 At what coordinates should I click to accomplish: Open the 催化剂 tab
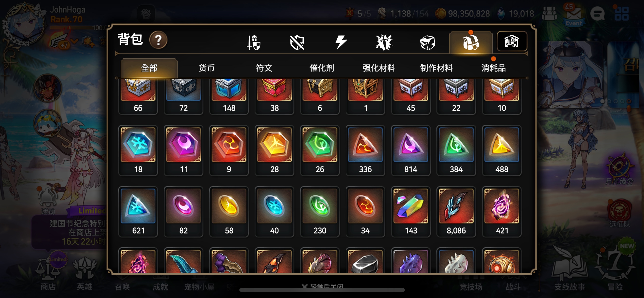pyautogui.click(x=321, y=68)
